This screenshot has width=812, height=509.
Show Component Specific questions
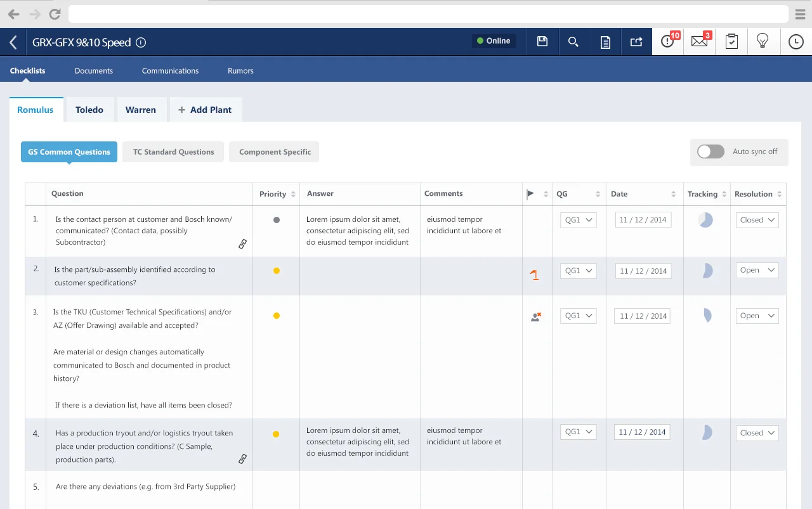coord(275,152)
